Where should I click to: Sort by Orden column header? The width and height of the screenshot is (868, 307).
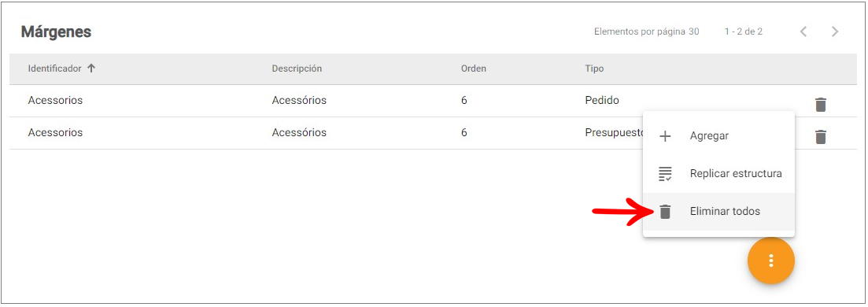[473, 68]
